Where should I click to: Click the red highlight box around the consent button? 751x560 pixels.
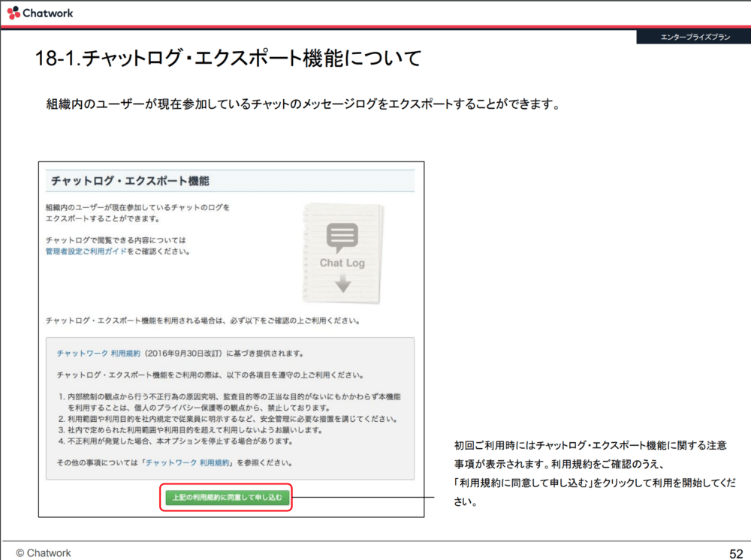pos(227,497)
